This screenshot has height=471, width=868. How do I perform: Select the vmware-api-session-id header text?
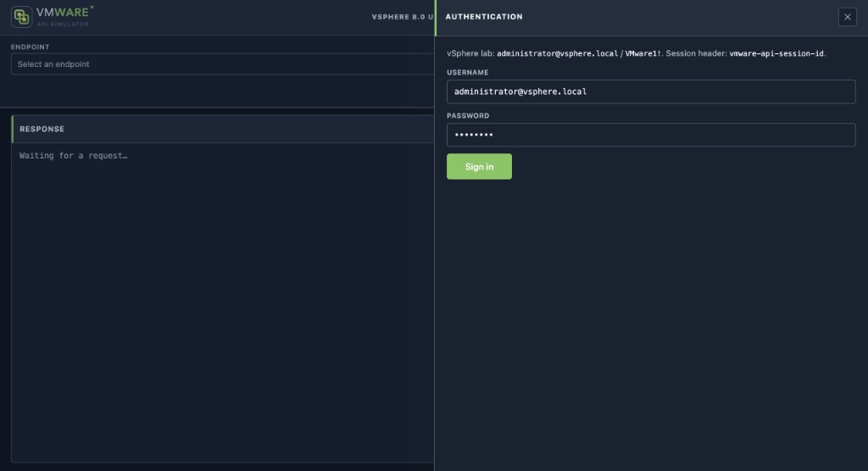click(776, 53)
